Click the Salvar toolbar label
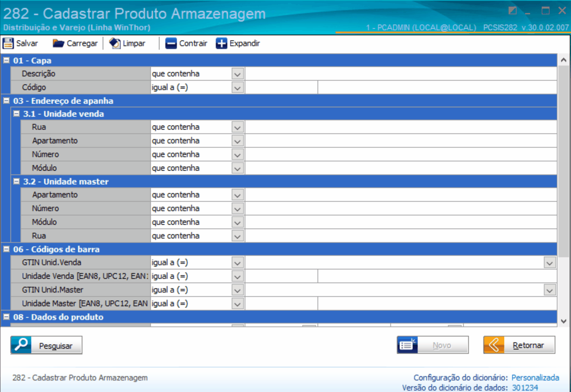 pyautogui.click(x=27, y=43)
